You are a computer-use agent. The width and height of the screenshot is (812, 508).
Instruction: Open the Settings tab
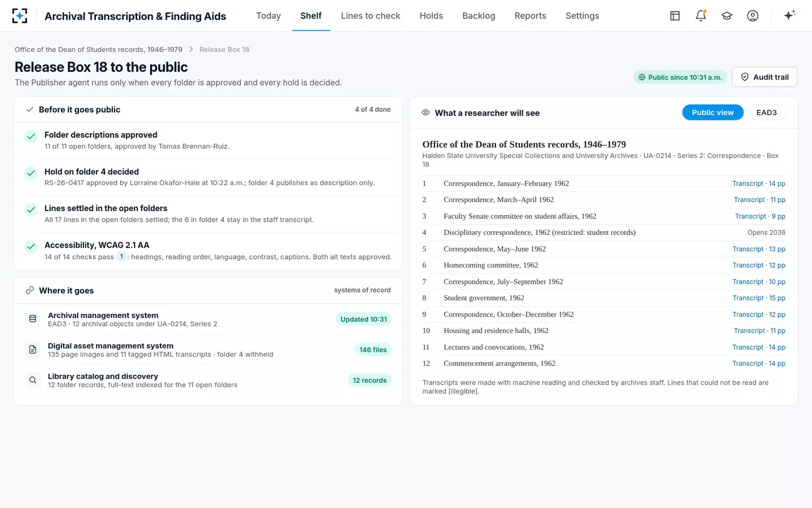(582, 16)
